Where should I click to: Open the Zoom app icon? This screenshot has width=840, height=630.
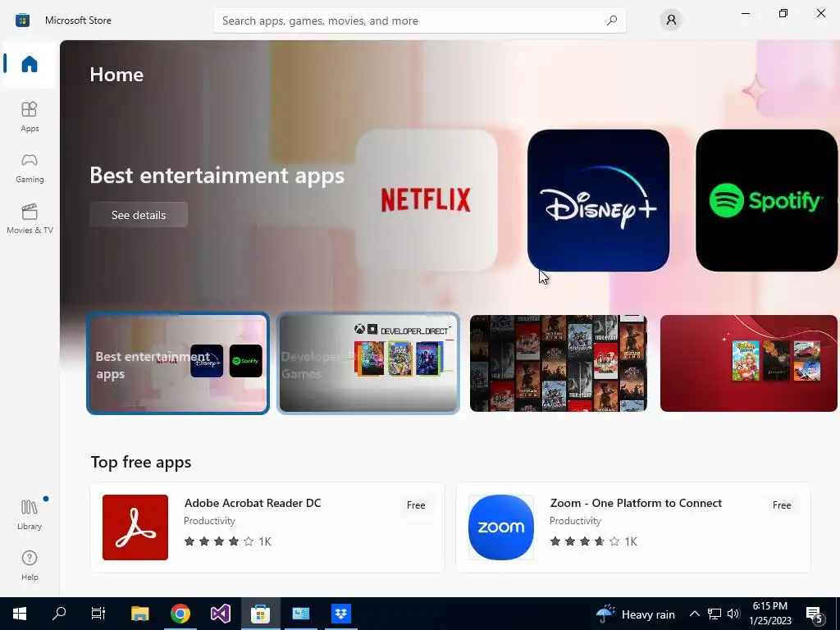[x=501, y=527]
